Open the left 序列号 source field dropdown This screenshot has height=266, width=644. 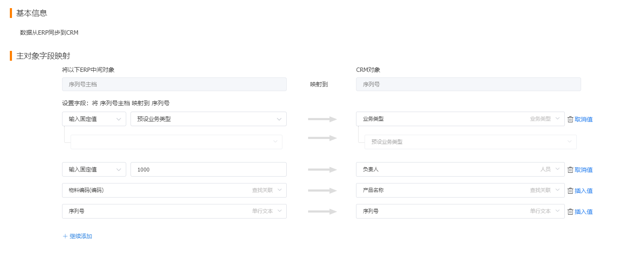coord(174,211)
